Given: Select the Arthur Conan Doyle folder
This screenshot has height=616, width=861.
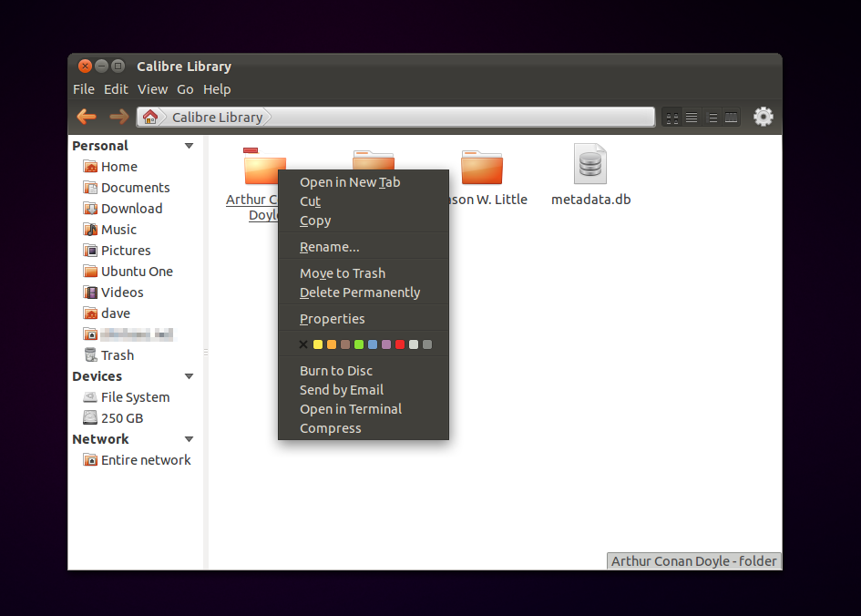Looking at the screenshot, I should 264,167.
